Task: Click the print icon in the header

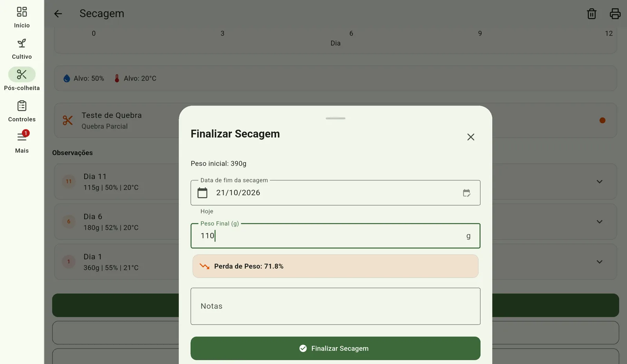Action: 615,14
